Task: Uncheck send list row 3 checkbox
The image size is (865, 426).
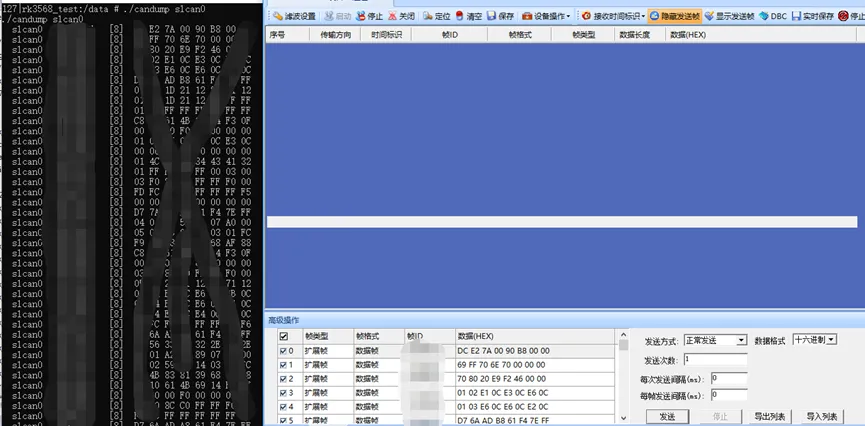Action: point(284,393)
